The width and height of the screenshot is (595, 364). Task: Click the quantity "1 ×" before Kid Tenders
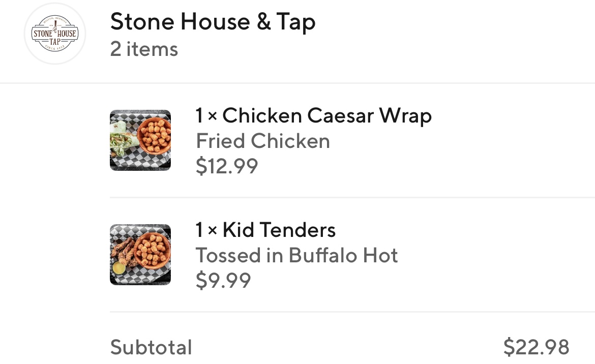point(206,230)
